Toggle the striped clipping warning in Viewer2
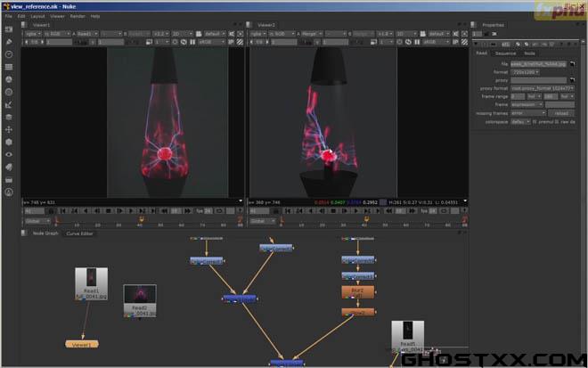Image resolution: width=588 pixels, height=368 pixels. coord(465,42)
